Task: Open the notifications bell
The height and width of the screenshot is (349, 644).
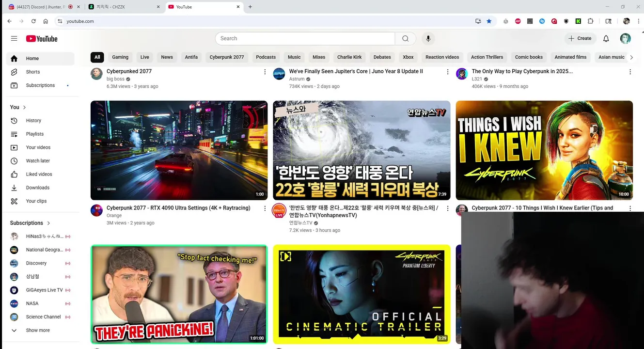Action: pyautogui.click(x=606, y=38)
